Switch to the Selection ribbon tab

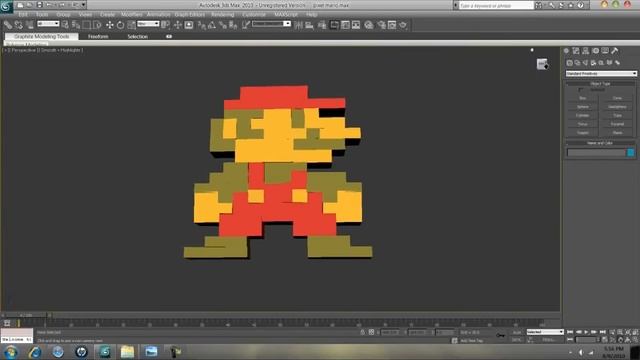(x=137, y=36)
